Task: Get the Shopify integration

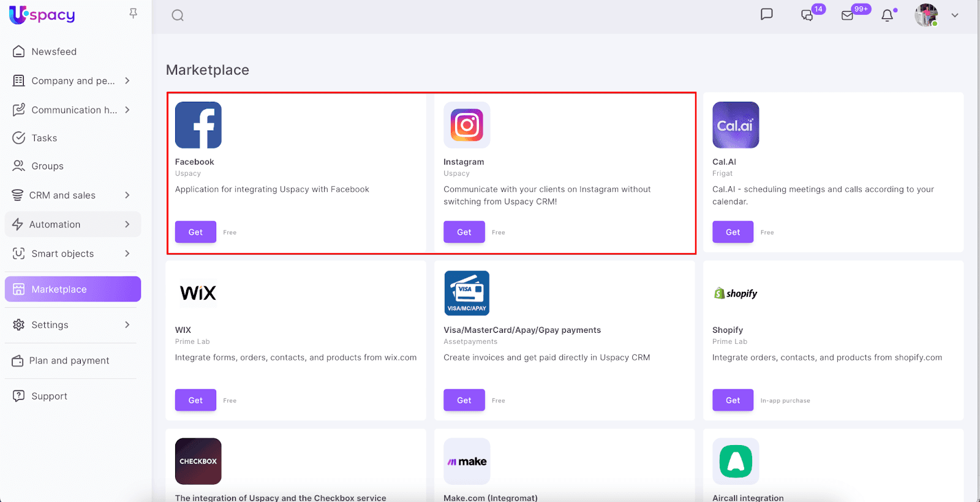Action: click(733, 400)
